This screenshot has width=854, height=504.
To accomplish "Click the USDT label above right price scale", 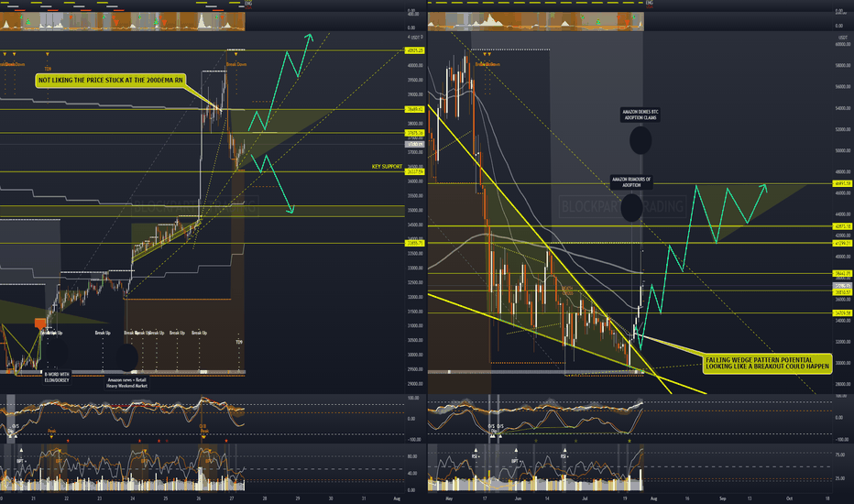I will [x=843, y=37].
